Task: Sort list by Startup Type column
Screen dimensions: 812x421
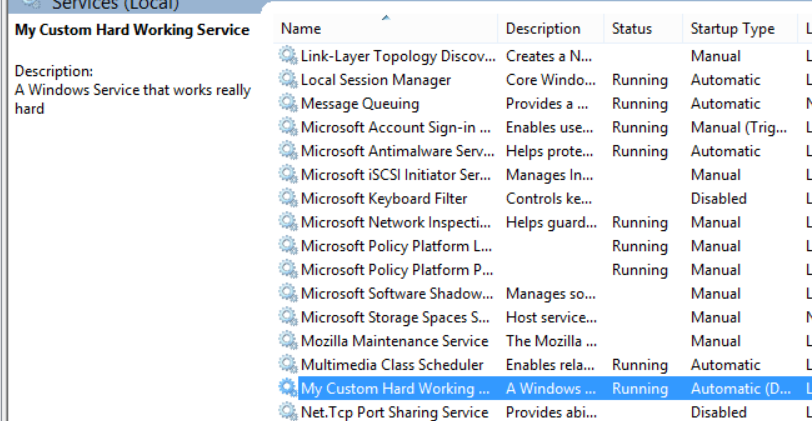Action: (x=732, y=29)
